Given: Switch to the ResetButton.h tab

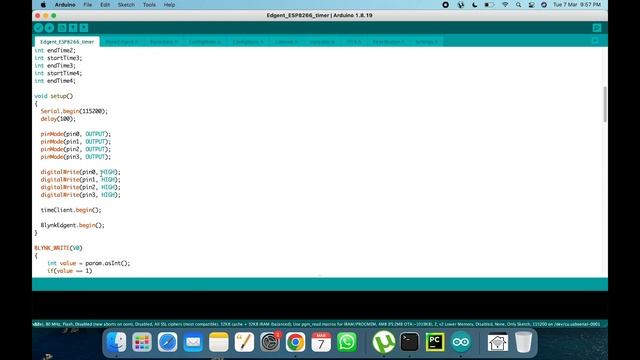Looking at the screenshot, I should click(x=388, y=42).
